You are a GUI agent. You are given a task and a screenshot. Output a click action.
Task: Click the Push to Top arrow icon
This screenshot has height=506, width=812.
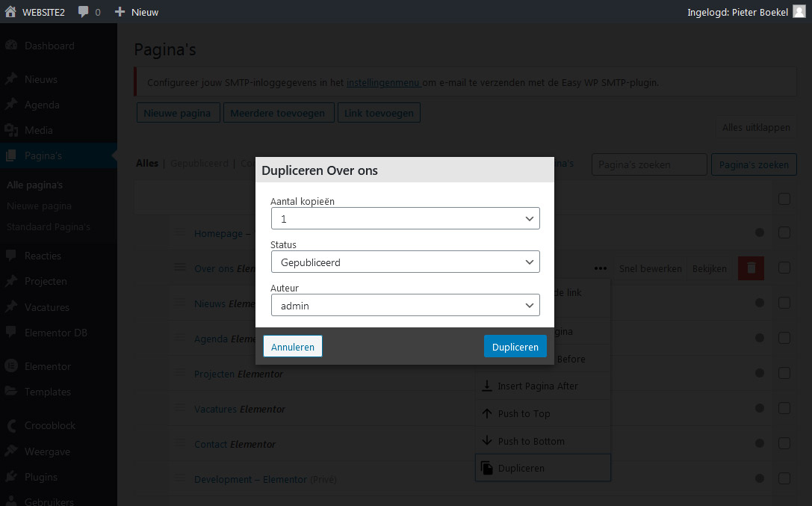(x=486, y=413)
